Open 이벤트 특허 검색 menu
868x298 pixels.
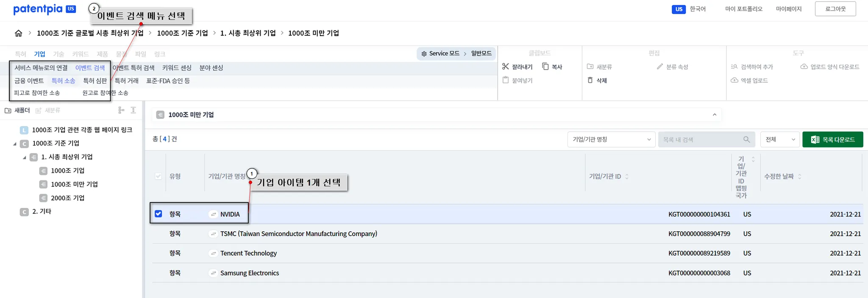tap(134, 68)
